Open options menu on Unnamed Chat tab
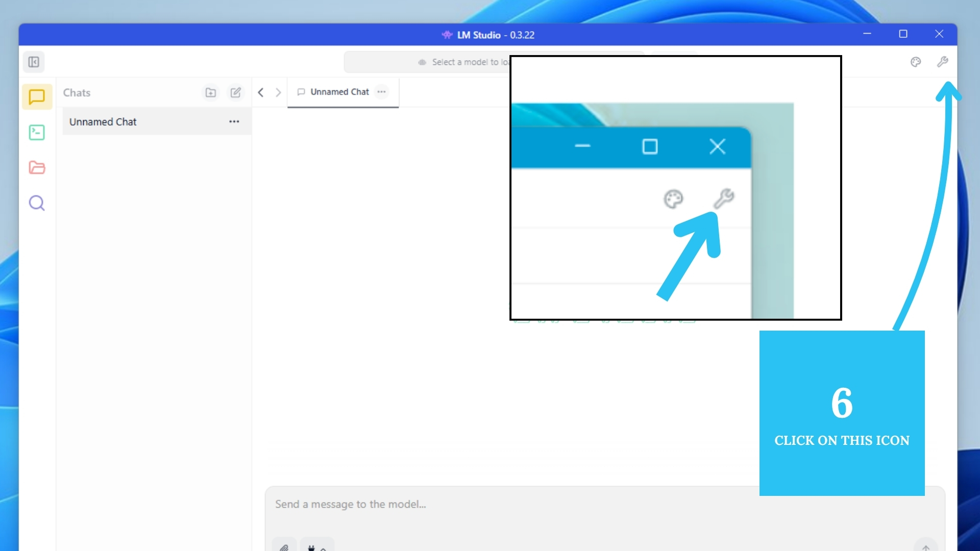The width and height of the screenshot is (980, 551). pos(382,92)
